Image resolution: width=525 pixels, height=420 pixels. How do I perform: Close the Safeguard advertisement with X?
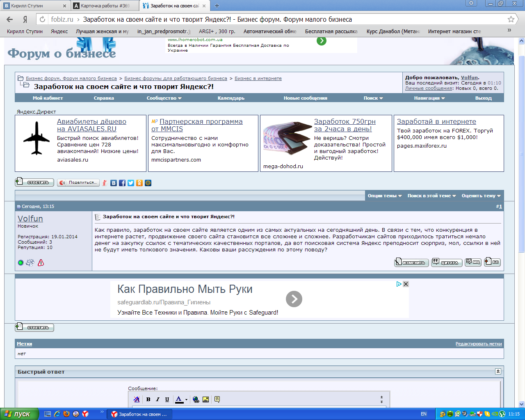coord(406,284)
